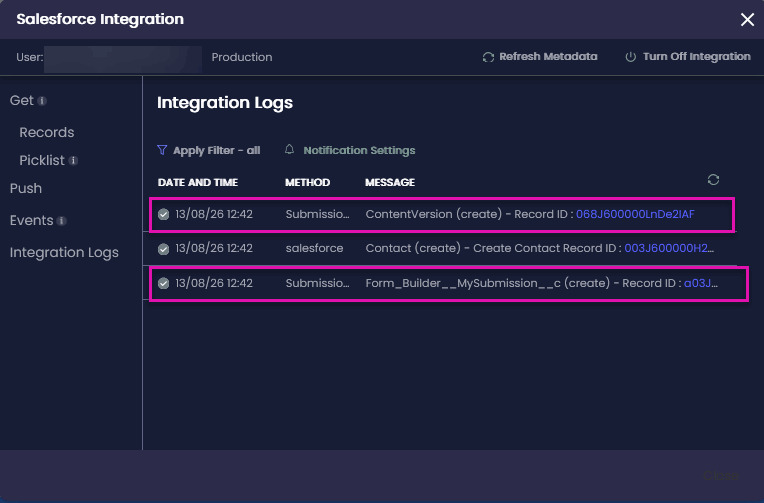Click the 13/08/26 12:42 timestamp on Contact row

[214, 248]
